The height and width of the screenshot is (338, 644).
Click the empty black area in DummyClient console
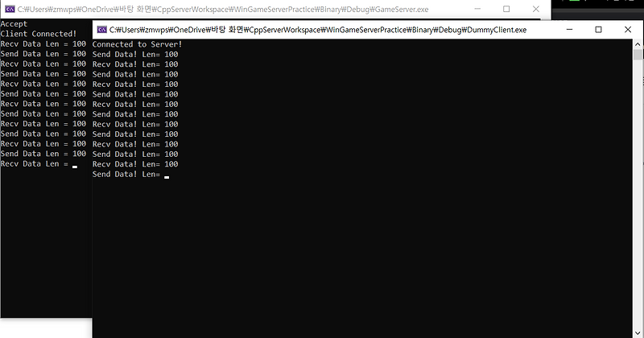(361, 254)
